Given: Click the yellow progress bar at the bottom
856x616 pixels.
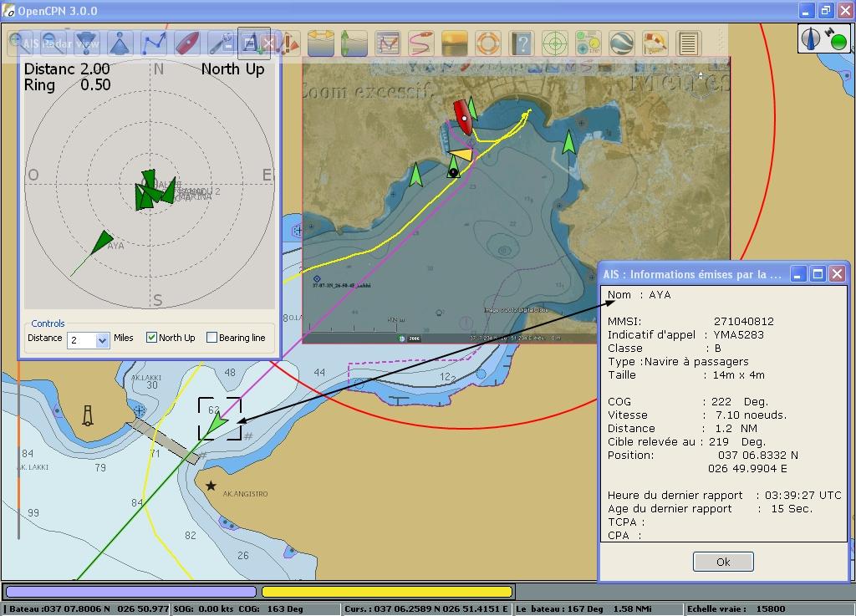Looking at the screenshot, I should [x=387, y=592].
